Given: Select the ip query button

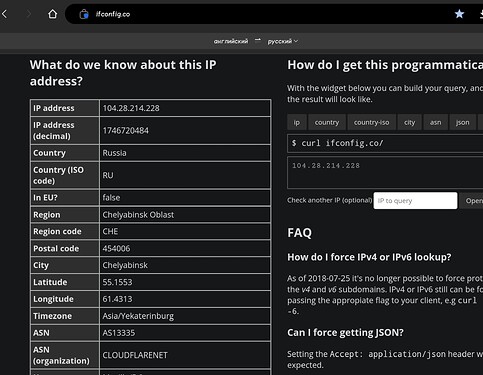Looking at the screenshot, I should [296, 122].
